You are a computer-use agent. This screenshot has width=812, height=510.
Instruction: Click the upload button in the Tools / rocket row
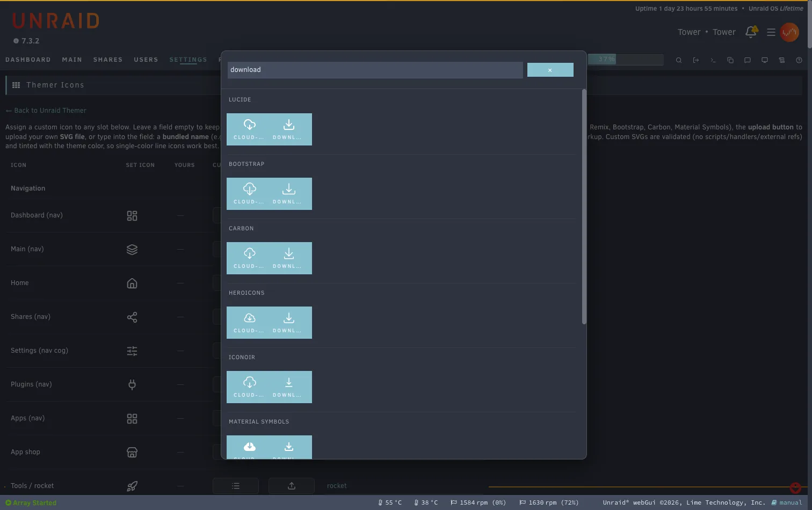click(x=292, y=486)
